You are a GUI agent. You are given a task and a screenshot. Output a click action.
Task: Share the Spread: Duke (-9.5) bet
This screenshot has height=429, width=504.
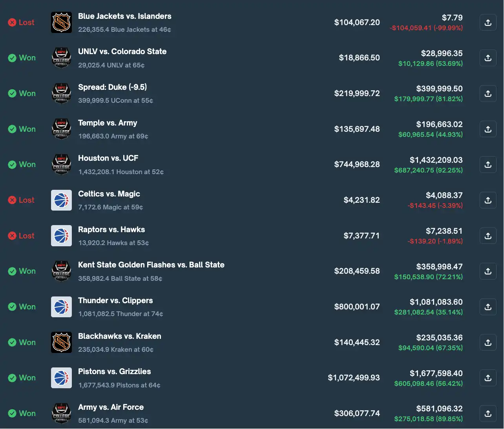pos(488,93)
